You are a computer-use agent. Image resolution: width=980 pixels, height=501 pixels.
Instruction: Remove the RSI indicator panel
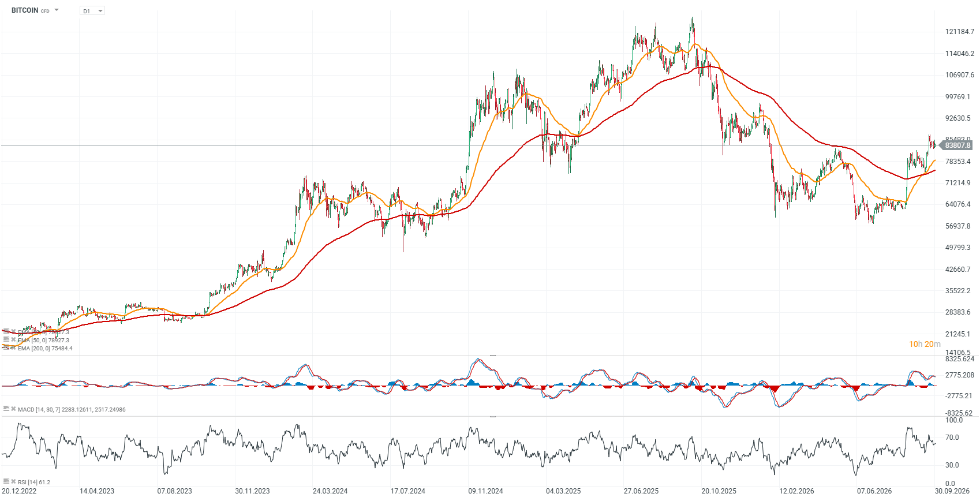tap(13, 481)
